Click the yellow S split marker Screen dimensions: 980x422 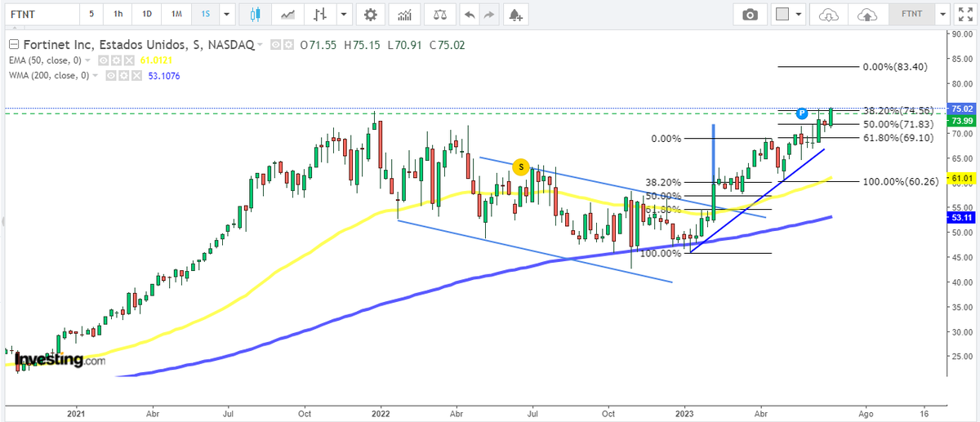tap(521, 167)
